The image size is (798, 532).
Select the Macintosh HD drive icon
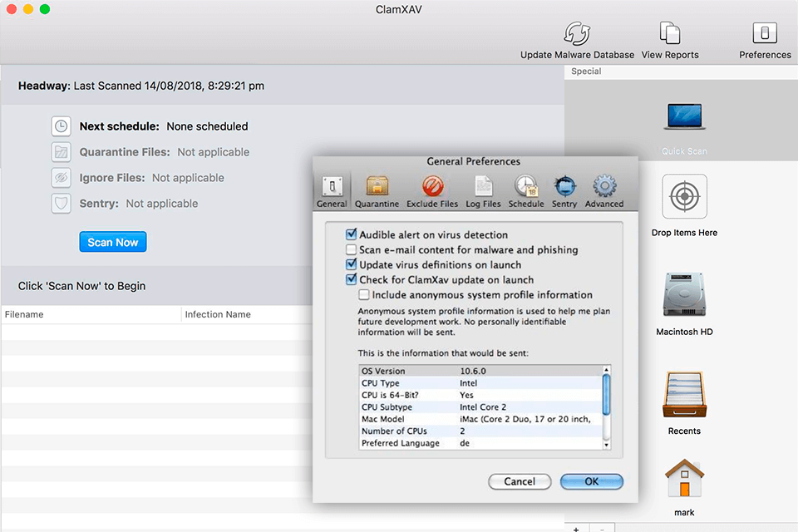tap(684, 295)
